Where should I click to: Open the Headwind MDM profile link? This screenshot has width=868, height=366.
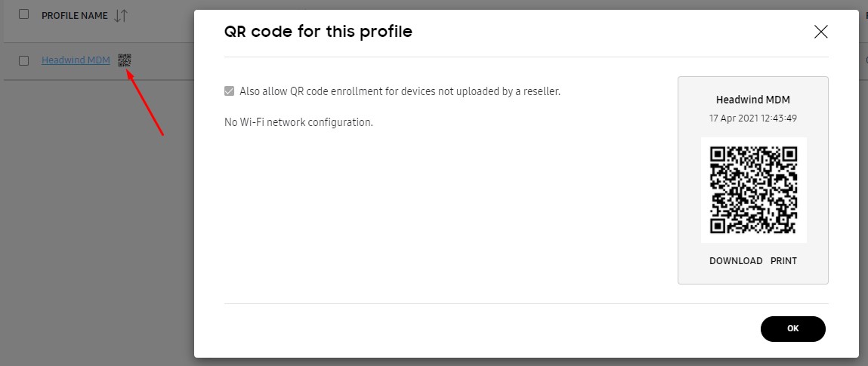[76, 60]
